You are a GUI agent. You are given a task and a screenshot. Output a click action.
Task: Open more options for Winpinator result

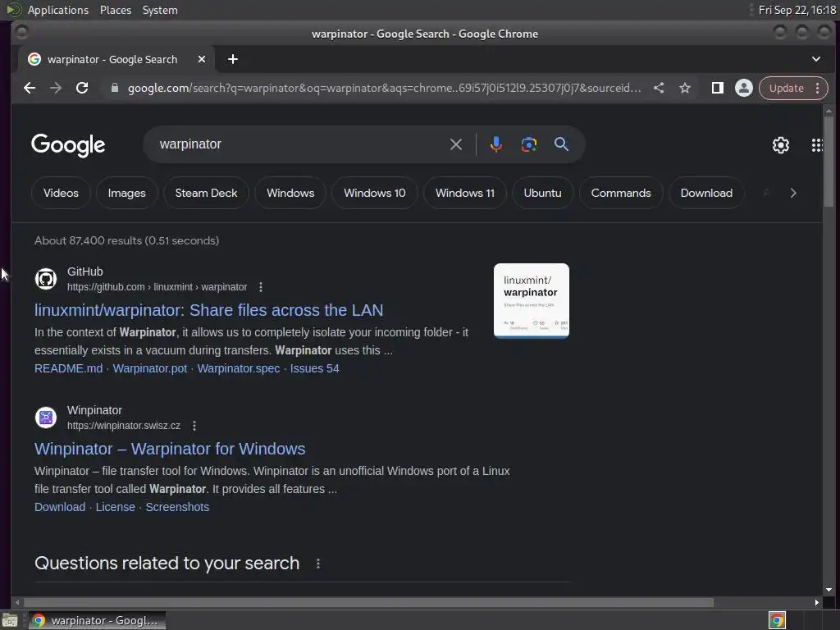point(194,426)
